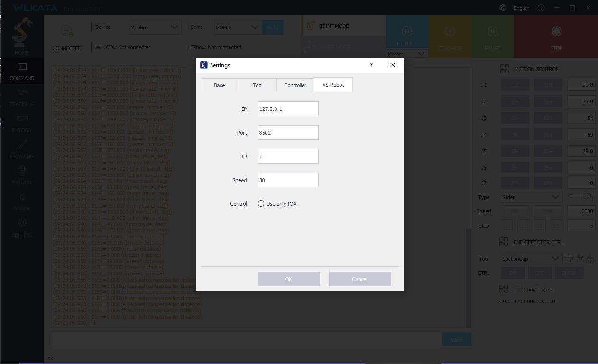Click the command entry field beside Send
Screen dimensions: 598x364
tap(247, 339)
